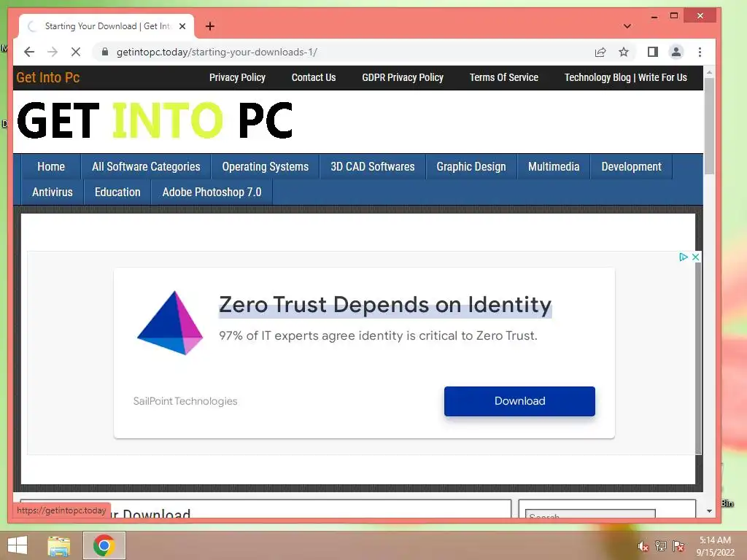Click the SailPoint pyramid logo
The width and height of the screenshot is (747, 560).
[x=170, y=323]
